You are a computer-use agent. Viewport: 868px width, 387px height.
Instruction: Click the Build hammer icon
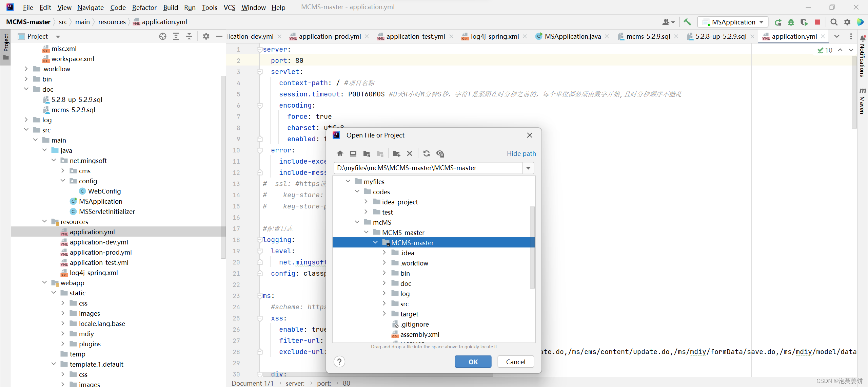687,22
